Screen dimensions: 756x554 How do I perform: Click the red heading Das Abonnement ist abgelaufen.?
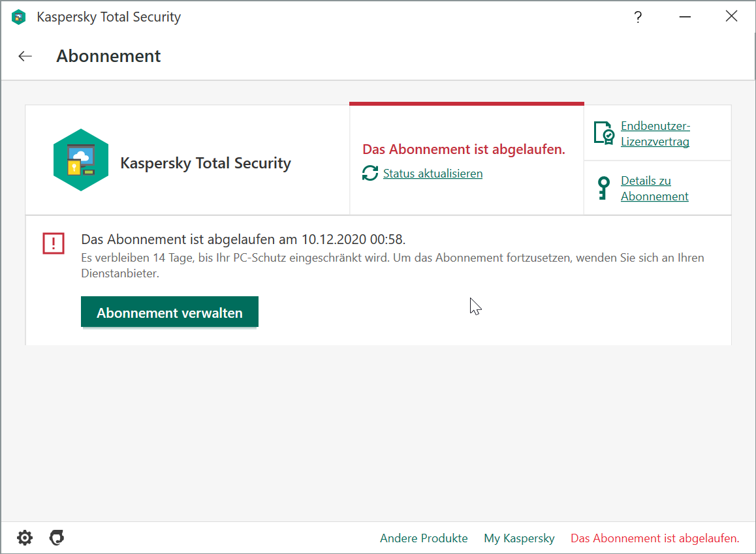(464, 149)
